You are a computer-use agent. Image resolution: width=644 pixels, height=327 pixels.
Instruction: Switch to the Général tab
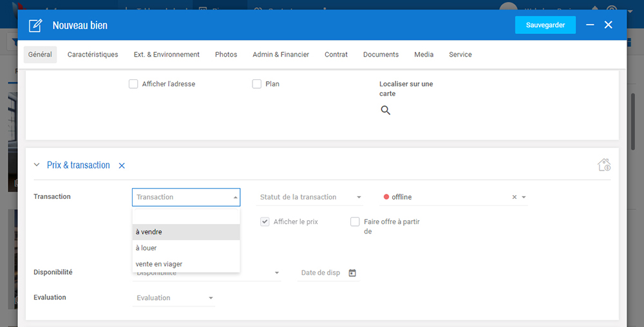(40, 55)
